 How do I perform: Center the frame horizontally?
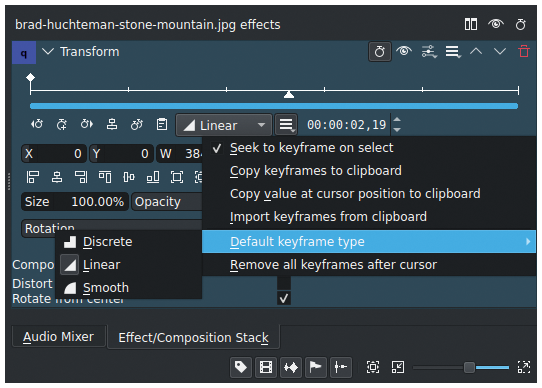(x=57, y=177)
